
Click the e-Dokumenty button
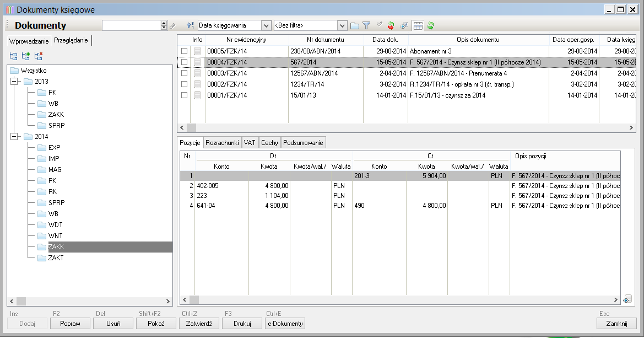(x=285, y=324)
